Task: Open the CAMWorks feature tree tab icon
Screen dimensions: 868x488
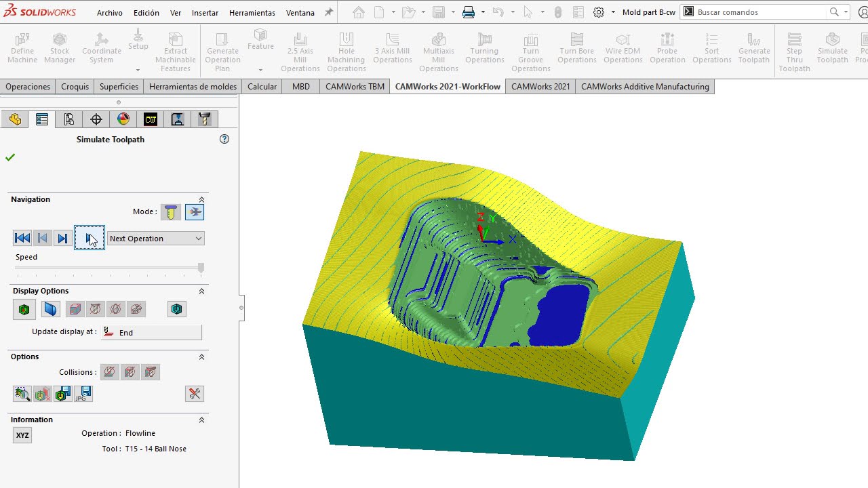Action: pos(151,119)
